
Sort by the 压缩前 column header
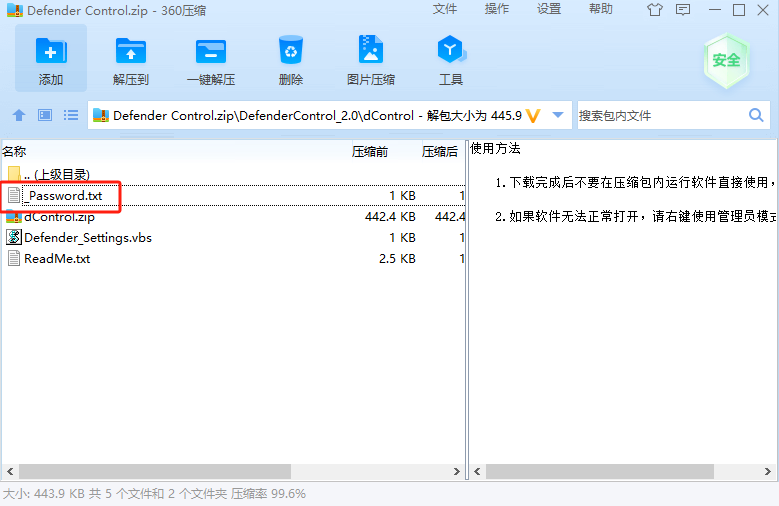pos(370,152)
